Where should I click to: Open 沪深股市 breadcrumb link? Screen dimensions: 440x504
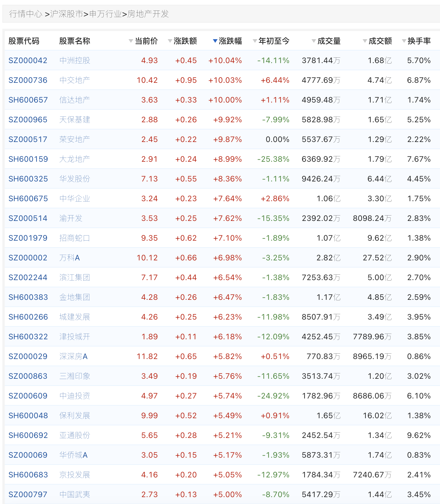[66, 14]
